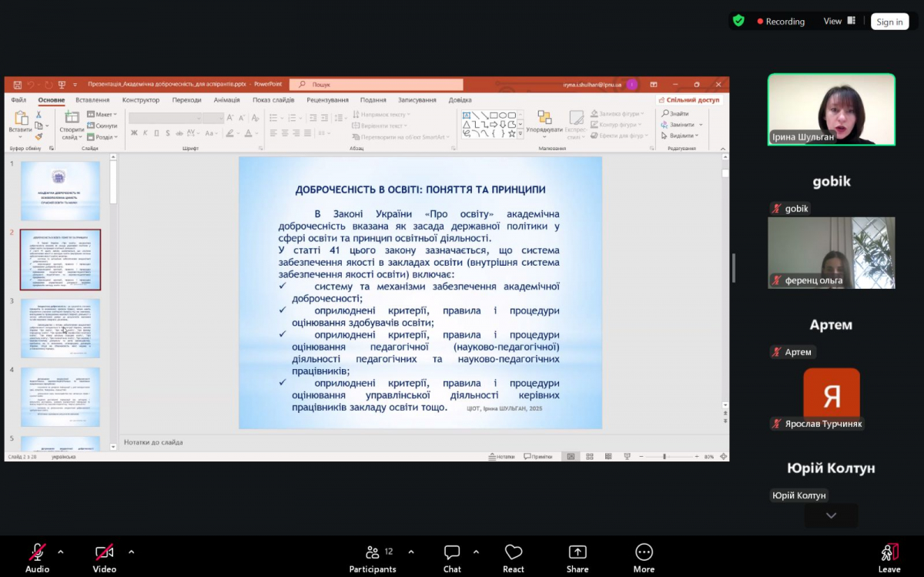Open the More options menu
924x577 pixels.
click(x=644, y=558)
